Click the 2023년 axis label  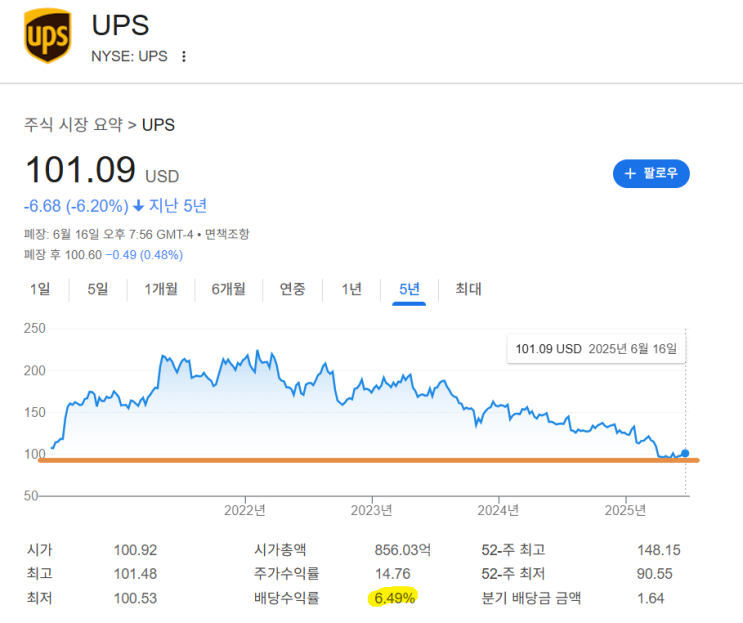(372, 510)
